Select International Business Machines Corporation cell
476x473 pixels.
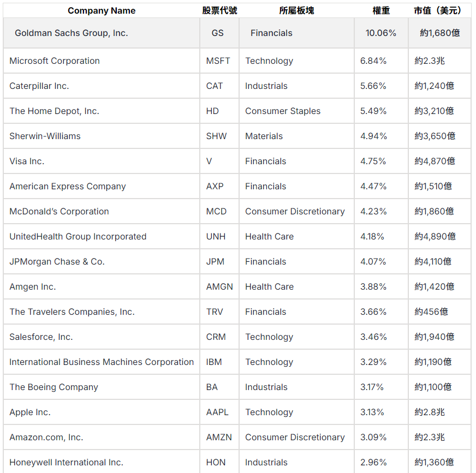(102, 362)
